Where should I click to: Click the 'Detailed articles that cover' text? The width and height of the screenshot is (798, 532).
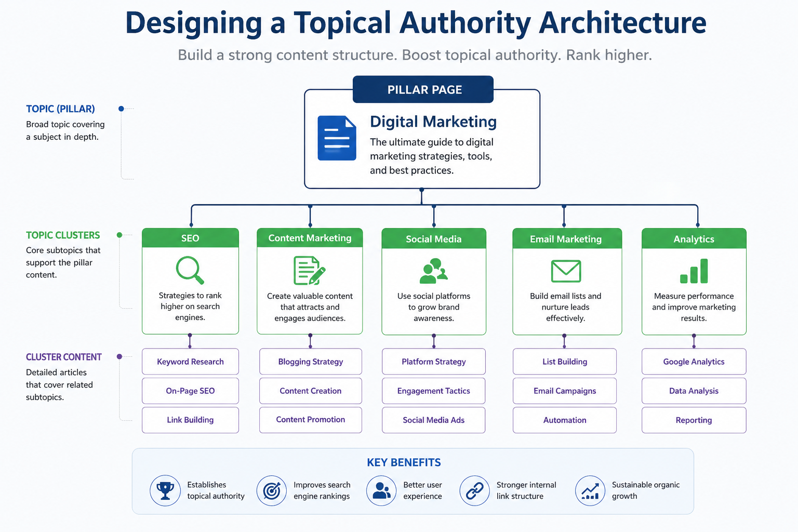[59, 384]
